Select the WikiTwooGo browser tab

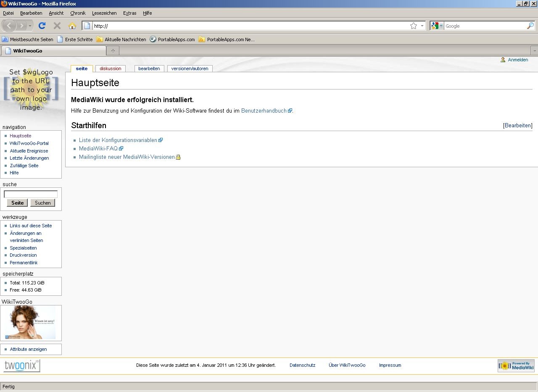click(53, 51)
